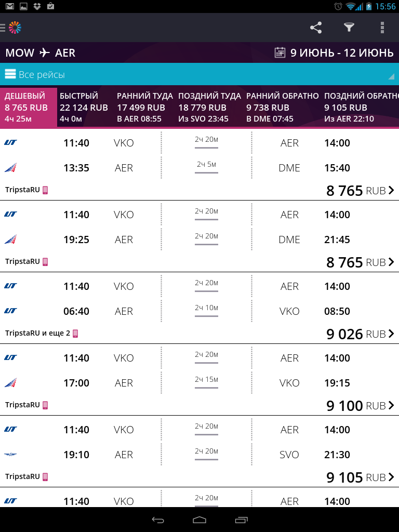Tap the Android back navigation button
Image resolution: width=399 pixels, height=532 pixels.
coord(158,520)
